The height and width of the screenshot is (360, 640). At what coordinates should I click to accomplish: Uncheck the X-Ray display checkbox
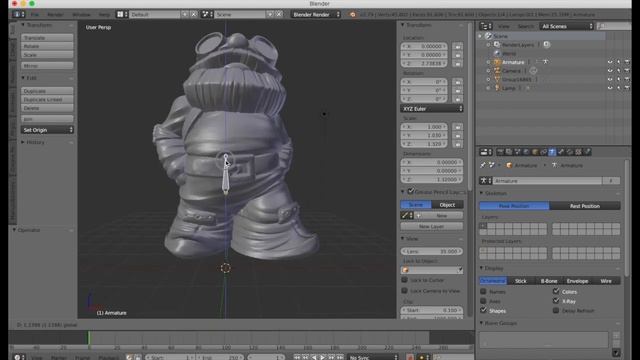[556, 301]
